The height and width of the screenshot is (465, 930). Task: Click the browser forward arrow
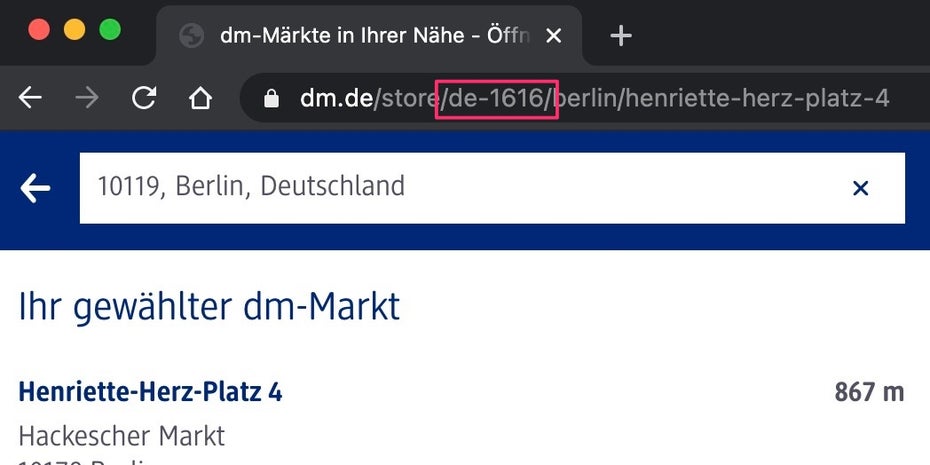87,98
